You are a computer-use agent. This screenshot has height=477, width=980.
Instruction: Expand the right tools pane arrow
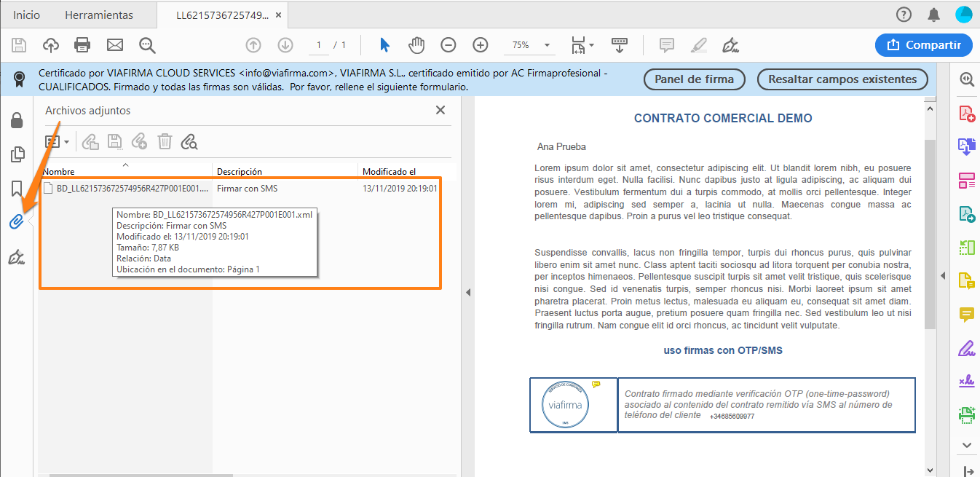coord(944,276)
